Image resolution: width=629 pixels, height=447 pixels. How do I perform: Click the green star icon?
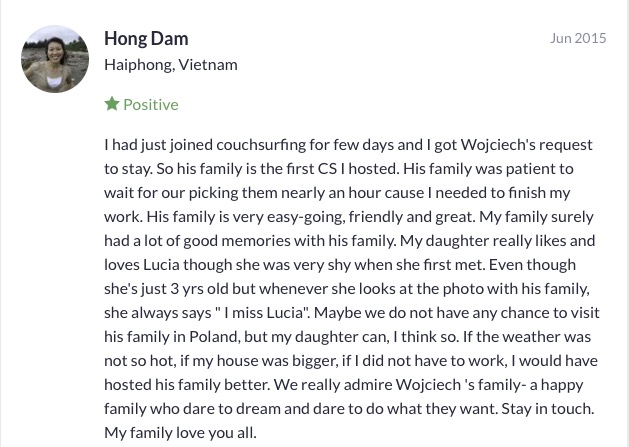pyautogui.click(x=112, y=104)
